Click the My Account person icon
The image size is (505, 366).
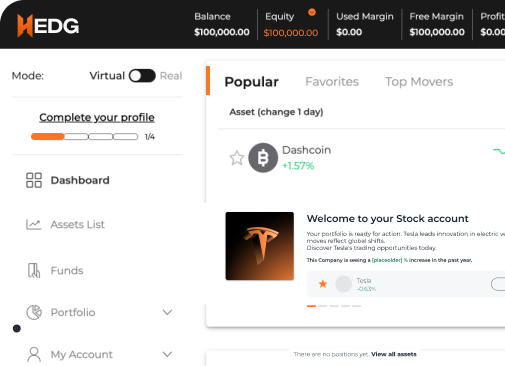[34, 354]
